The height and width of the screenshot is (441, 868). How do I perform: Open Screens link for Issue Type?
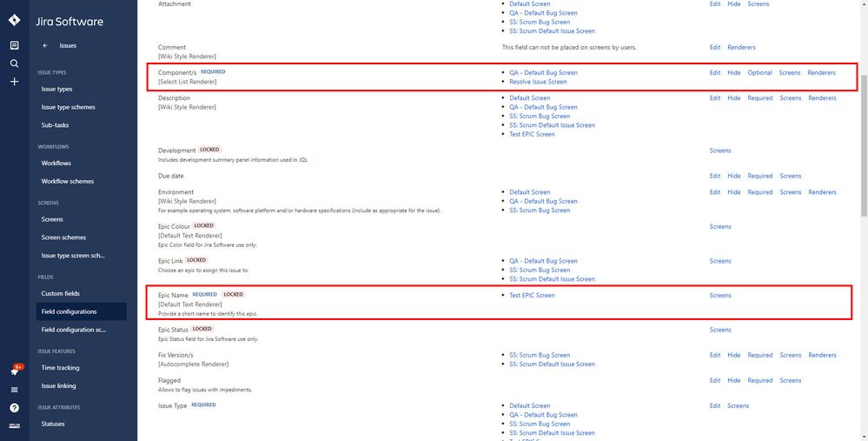738,406
